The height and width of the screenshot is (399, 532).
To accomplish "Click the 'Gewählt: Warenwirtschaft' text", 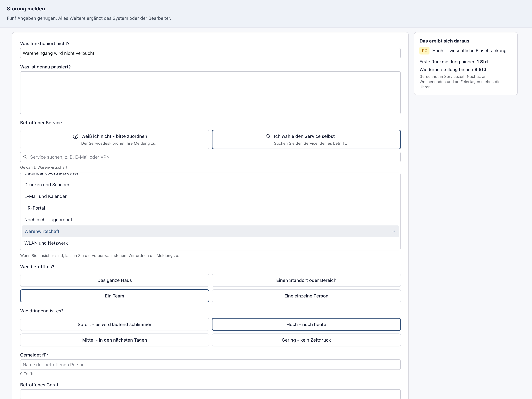I will 44,167.
